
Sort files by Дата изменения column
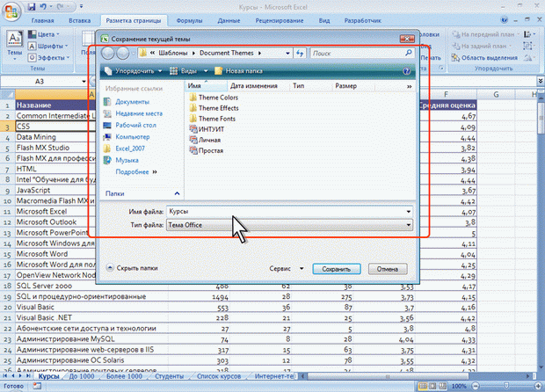tap(258, 85)
